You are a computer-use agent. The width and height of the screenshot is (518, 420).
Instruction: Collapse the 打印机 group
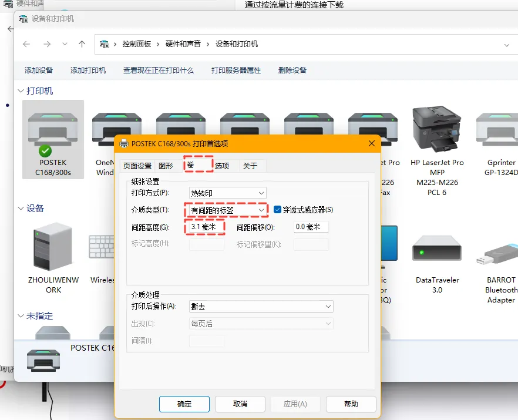[x=21, y=90]
